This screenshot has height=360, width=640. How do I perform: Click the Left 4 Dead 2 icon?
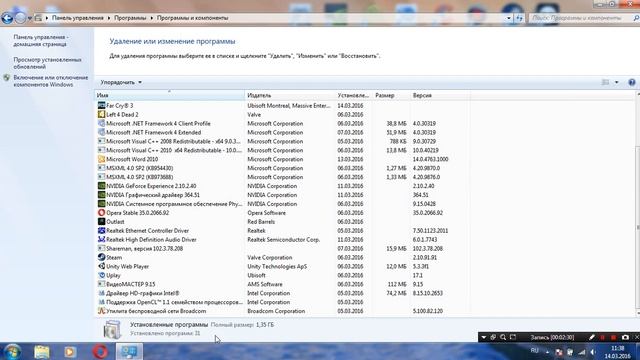101,114
